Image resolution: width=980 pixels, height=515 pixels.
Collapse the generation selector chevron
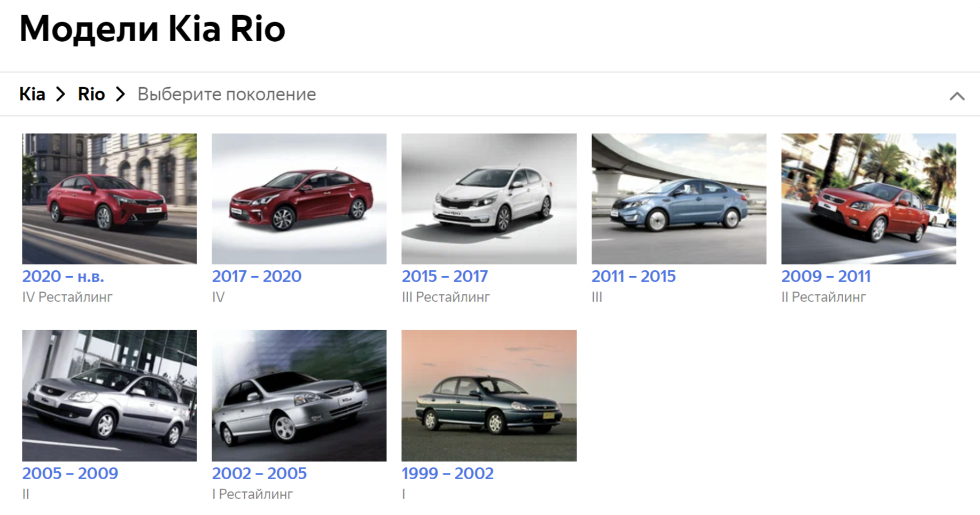point(956,96)
